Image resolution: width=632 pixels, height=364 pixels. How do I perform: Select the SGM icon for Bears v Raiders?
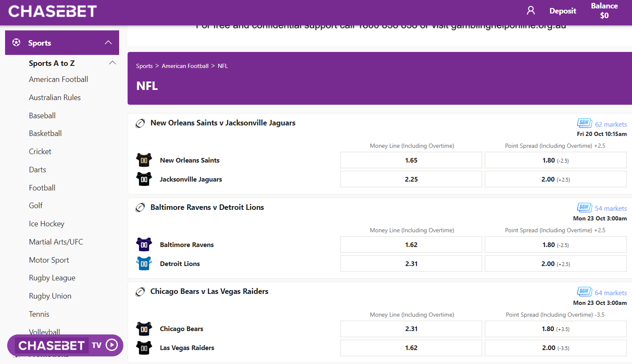(x=584, y=291)
